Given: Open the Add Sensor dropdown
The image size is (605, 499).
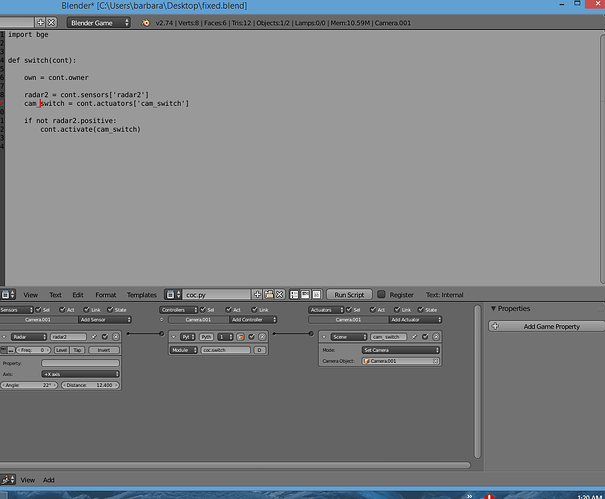Looking at the screenshot, I should (105, 320).
